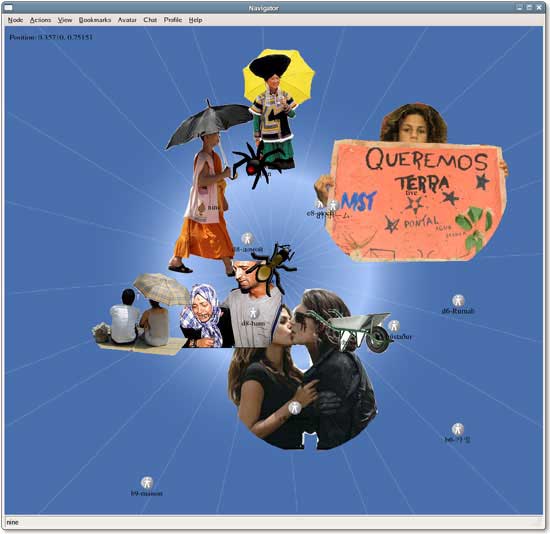Open the Avatar menu

(127, 20)
